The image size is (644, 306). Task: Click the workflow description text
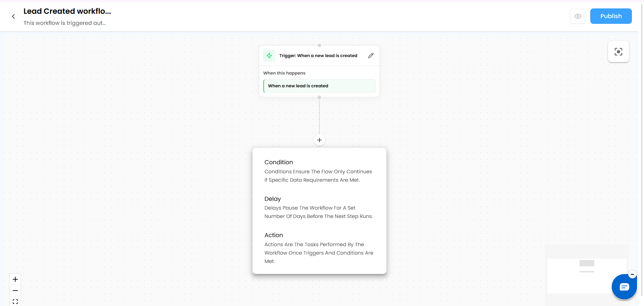click(x=65, y=23)
